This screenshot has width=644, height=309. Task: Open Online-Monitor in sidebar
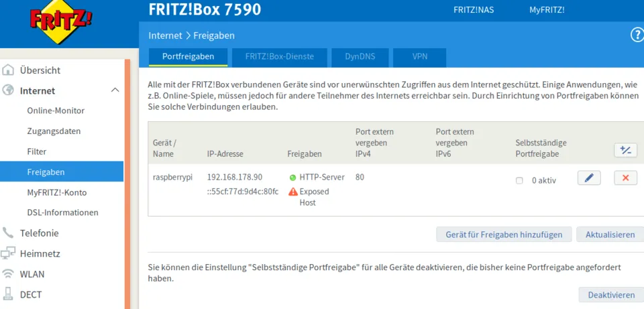coord(56,111)
